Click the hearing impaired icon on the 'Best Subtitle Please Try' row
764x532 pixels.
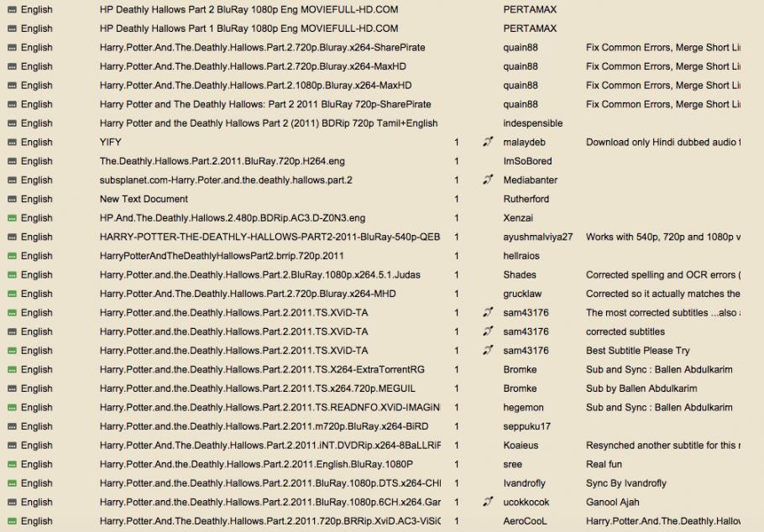[488, 350]
